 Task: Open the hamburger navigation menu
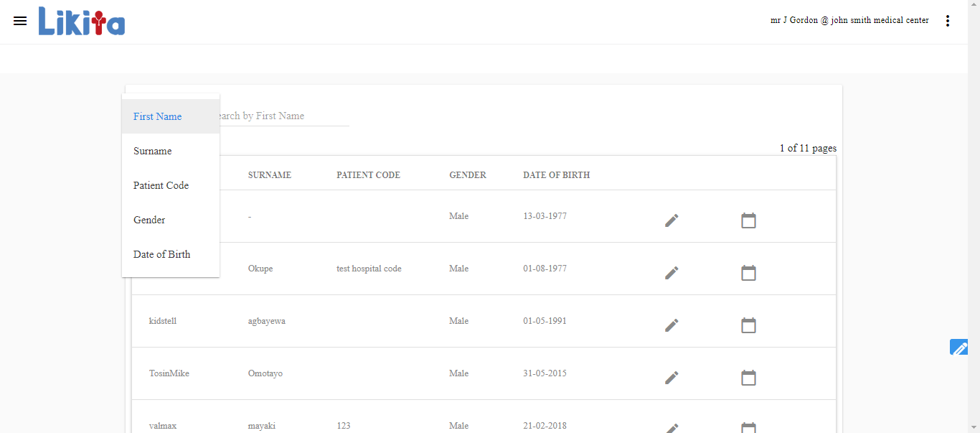click(x=20, y=21)
